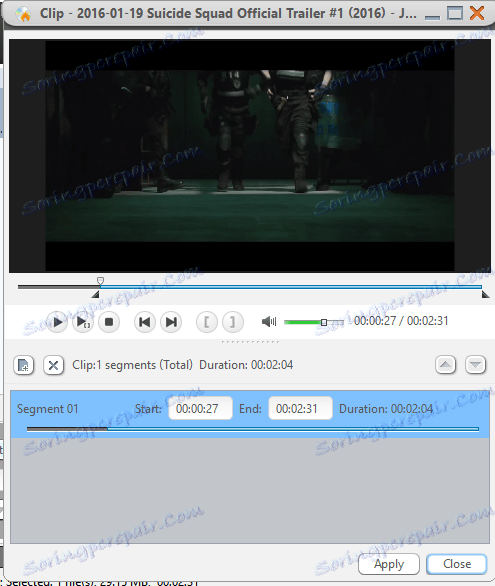Click the playhead marker on timeline
Screen dimensions: 495x586
100,280
